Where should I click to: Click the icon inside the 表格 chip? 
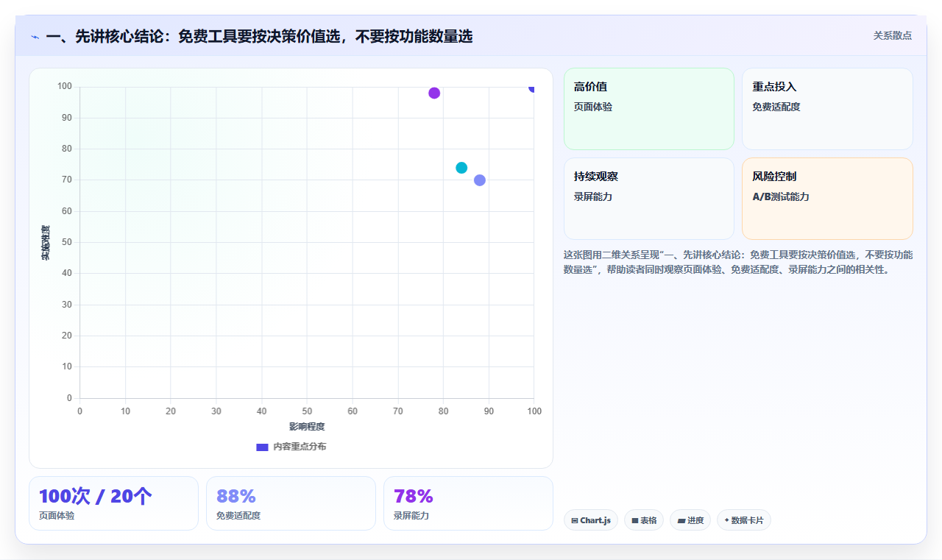click(635, 521)
